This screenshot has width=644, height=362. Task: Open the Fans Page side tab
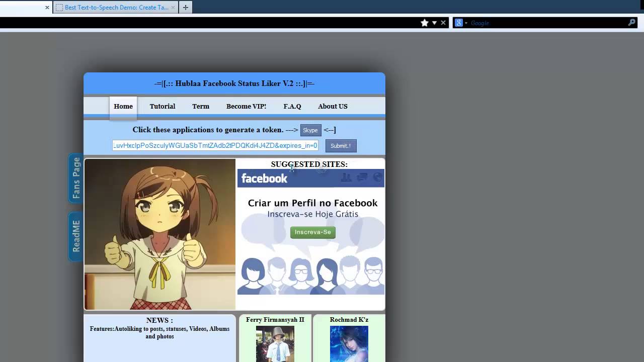pos(76,178)
